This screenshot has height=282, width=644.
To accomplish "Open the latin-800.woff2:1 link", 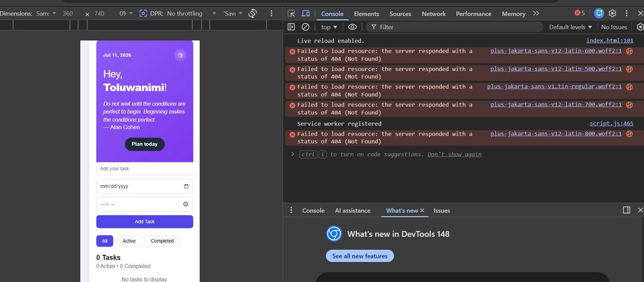I will pos(556,133).
